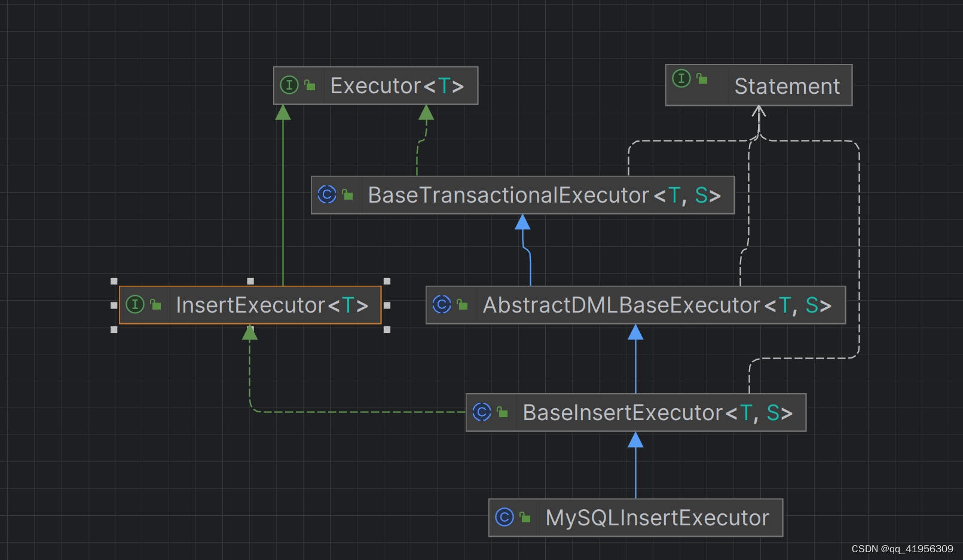Viewport: 963px width, 560px height.
Task: Click the interface icon on Executor<T> node
Action: (289, 85)
